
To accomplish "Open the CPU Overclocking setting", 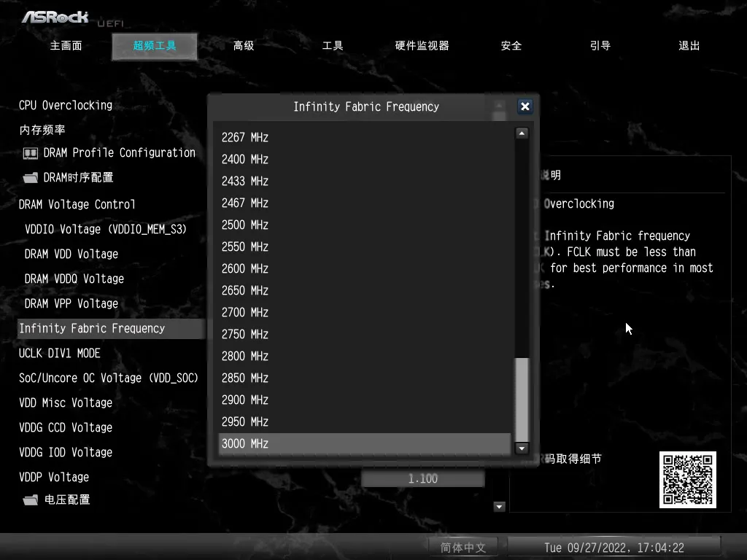I will [x=65, y=105].
